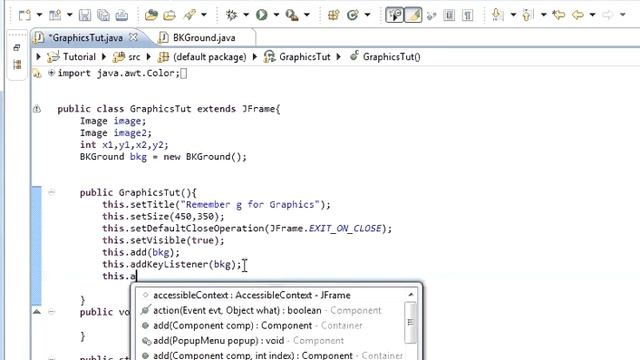Toggle the Breadcrumb navigation button
The width and height of the screenshot is (640, 360).
tap(395, 15)
